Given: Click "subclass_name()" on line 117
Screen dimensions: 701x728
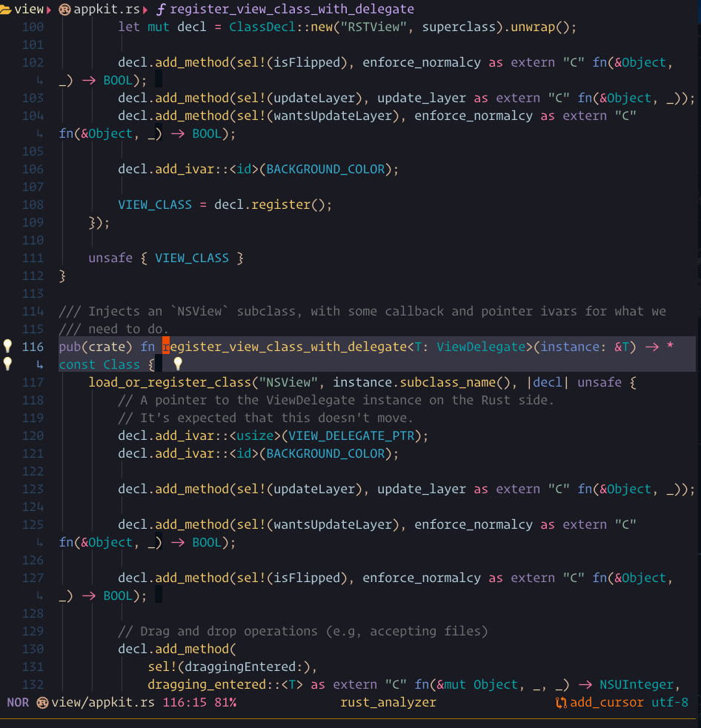Looking at the screenshot, I should [x=455, y=383].
